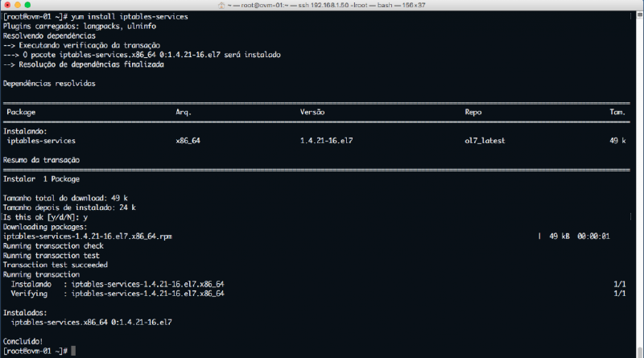Image resolution: width=644 pixels, height=358 pixels.
Task: Click the '49 kB' download size text
Action: [559, 237]
